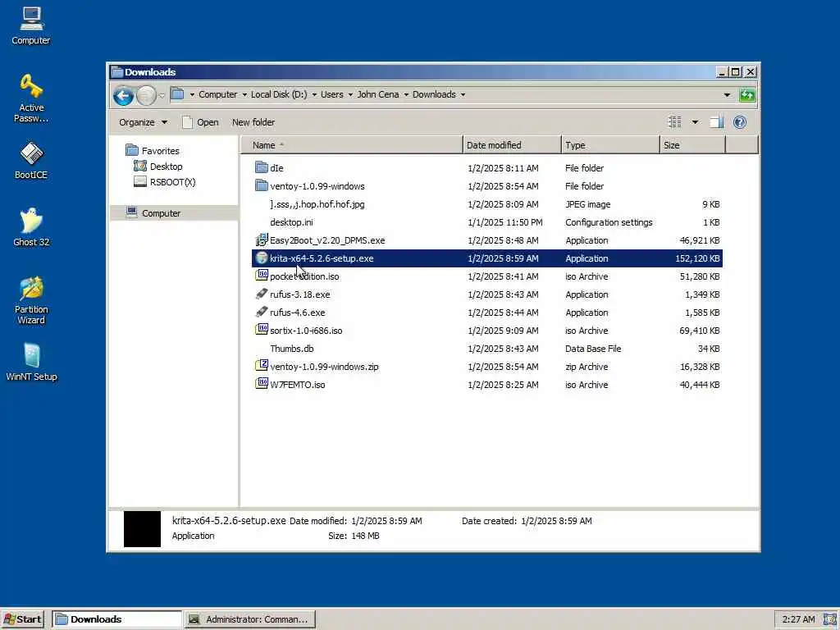Switch to the Downloads taskbar button
Screen dimensions: 840x630
tap(116, 619)
